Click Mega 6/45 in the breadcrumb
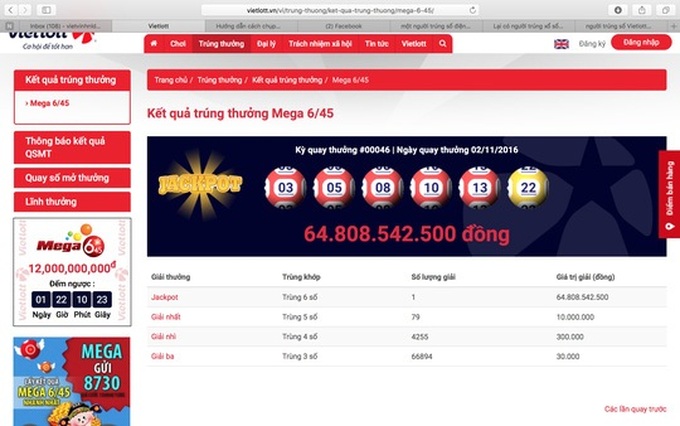Image resolution: width=680 pixels, height=426 pixels. [x=350, y=80]
